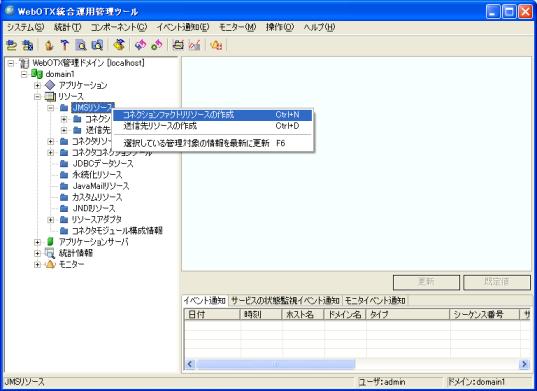This screenshot has height=391, width=537.
Task: Expand the アプリケーションサーバ node
Action: pos(37,242)
